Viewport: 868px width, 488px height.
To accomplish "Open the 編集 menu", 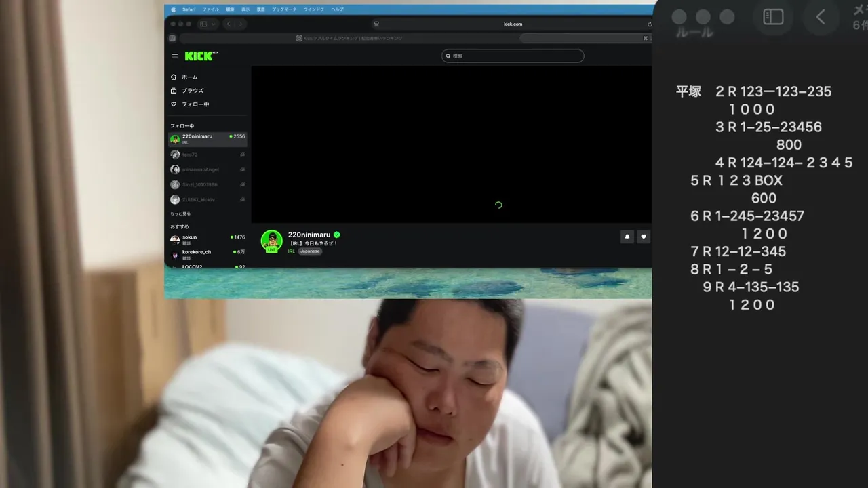I will click(230, 9).
